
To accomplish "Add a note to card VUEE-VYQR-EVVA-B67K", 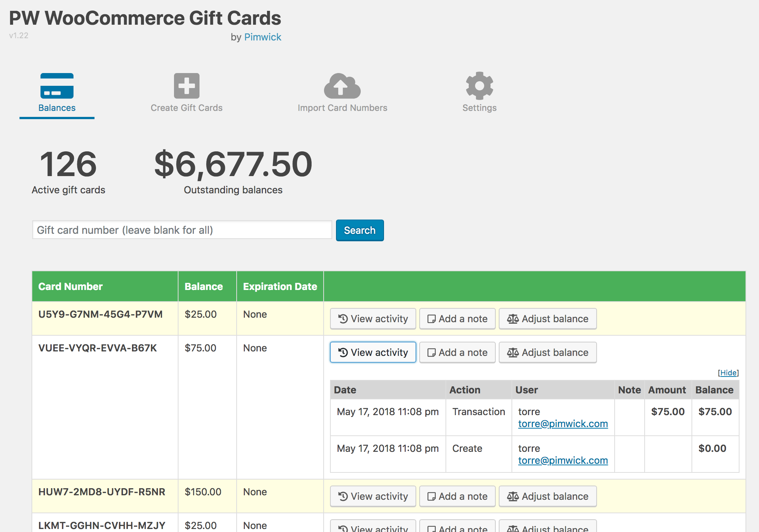I will pyautogui.click(x=457, y=353).
